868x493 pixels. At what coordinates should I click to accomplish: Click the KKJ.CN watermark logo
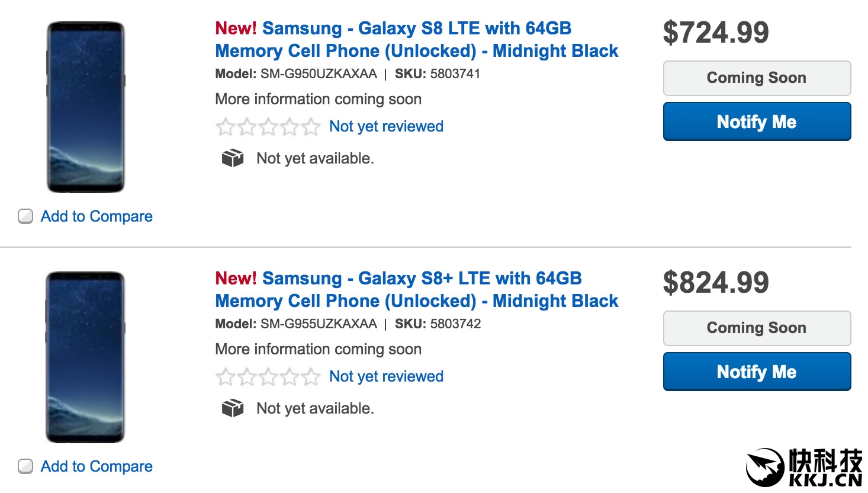click(x=803, y=467)
